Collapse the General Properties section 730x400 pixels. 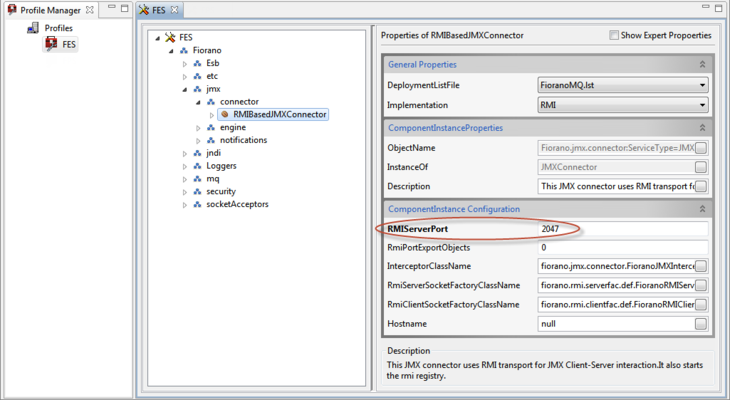tap(703, 65)
